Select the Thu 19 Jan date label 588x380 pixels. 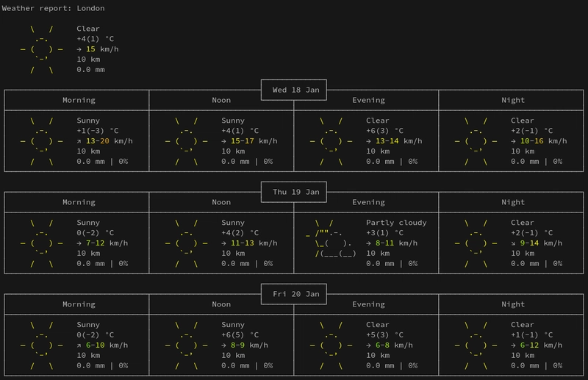(295, 192)
